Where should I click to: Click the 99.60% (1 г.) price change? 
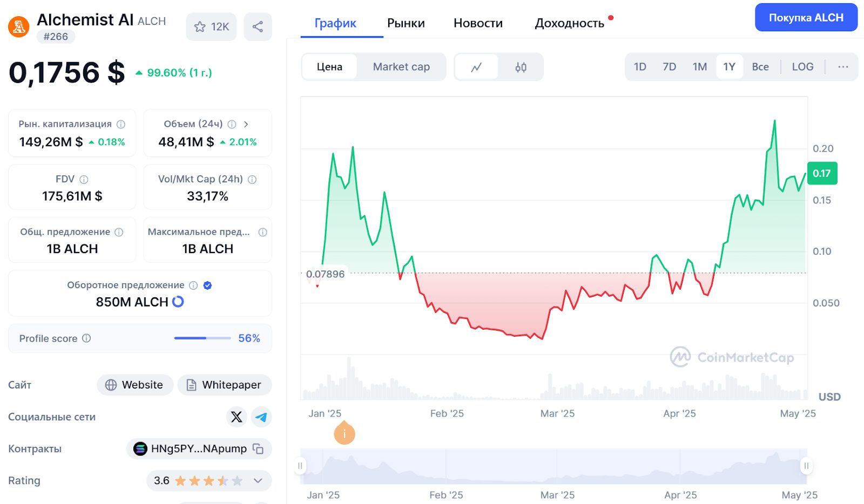174,73
